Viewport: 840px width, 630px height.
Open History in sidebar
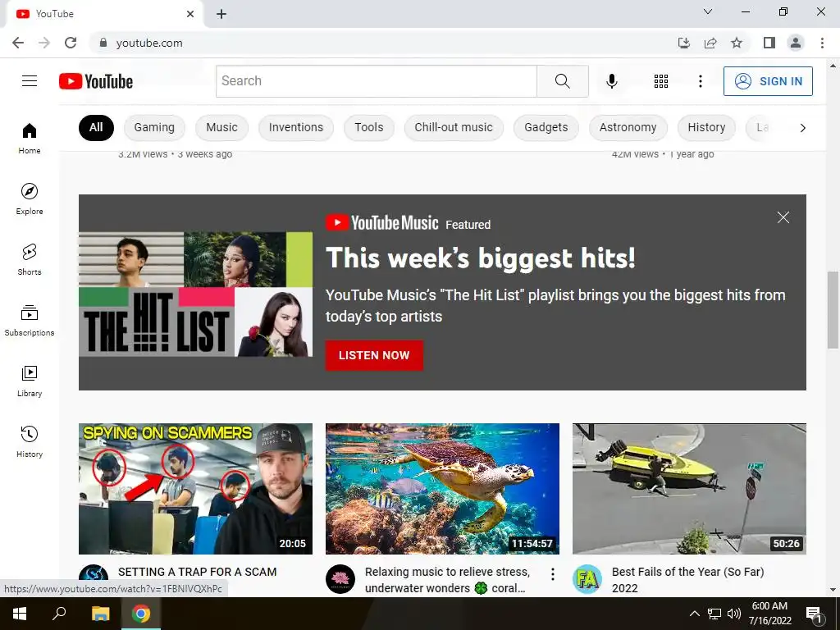point(30,442)
